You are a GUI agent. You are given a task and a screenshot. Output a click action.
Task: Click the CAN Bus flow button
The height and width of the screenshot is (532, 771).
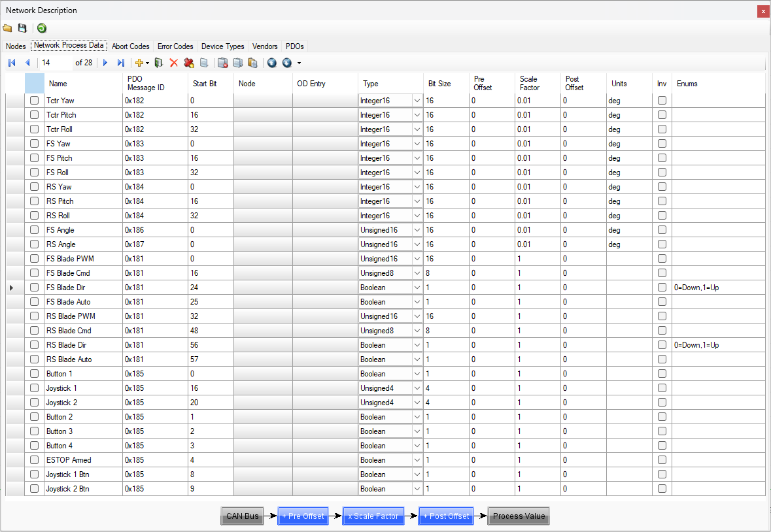pyautogui.click(x=243, y=516)
